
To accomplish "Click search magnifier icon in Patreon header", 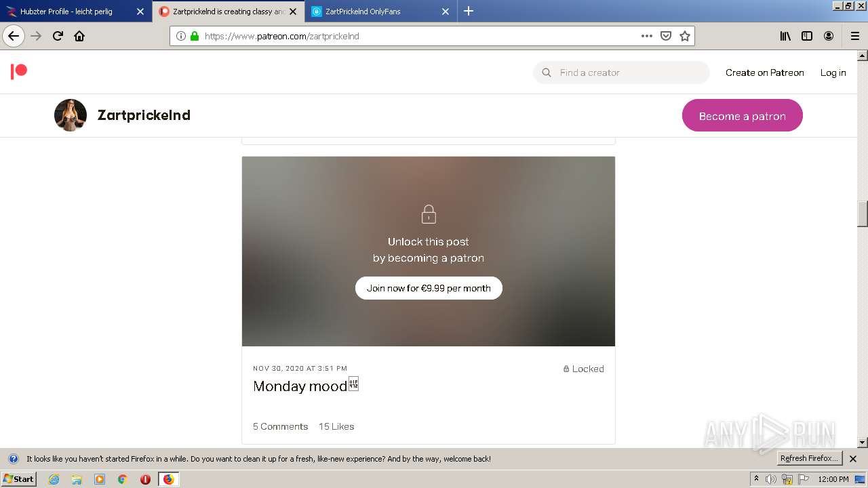I will [547, 73].
